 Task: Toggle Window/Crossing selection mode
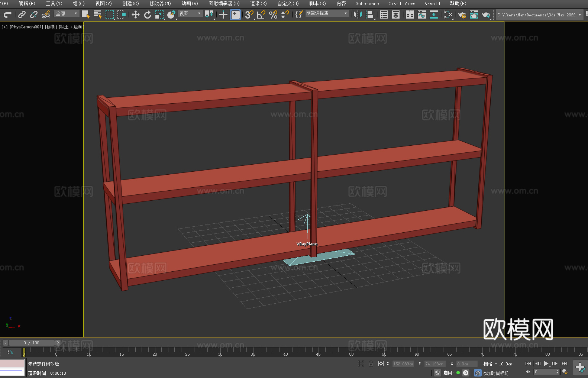point(122,14)
